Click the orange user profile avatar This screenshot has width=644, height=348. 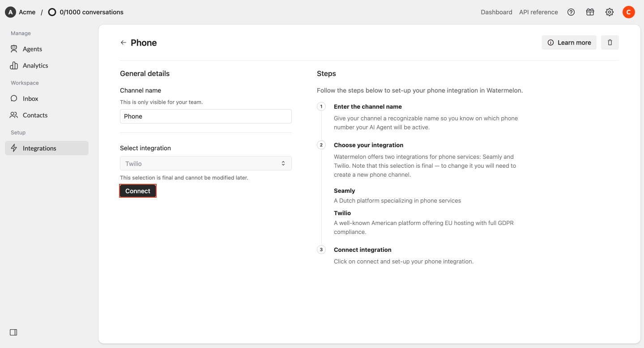(x=629, y=12)
